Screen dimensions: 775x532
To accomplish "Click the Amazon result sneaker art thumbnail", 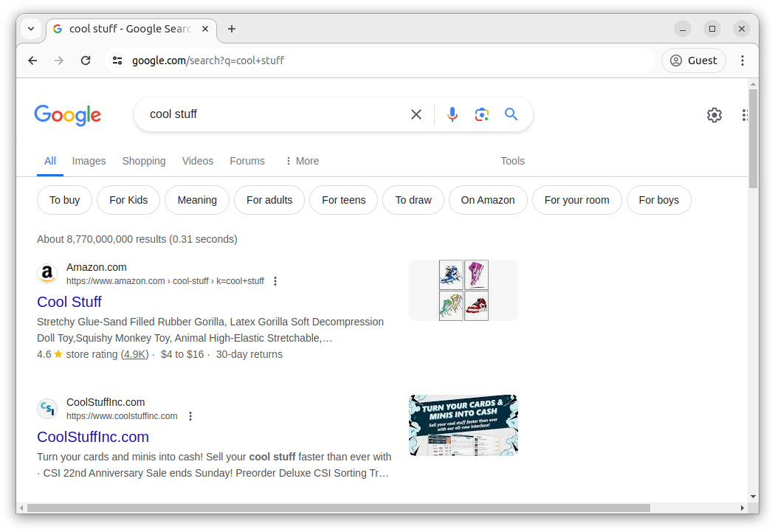I will click(464, 291).
